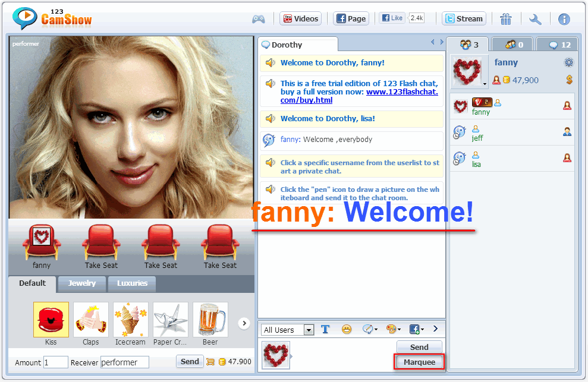Image resolution: width=588 pixels, height=382 pixels.
Task: Open the games controller icon
Action: click(259, 19)
